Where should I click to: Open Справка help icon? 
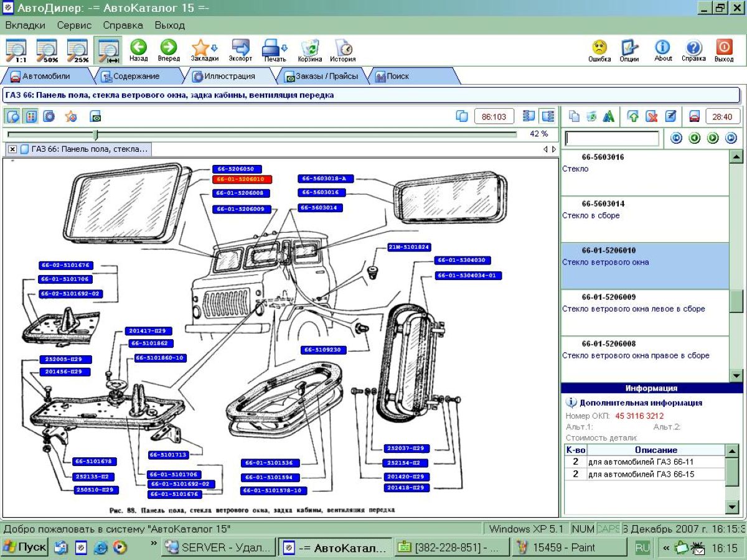[693, 50]
